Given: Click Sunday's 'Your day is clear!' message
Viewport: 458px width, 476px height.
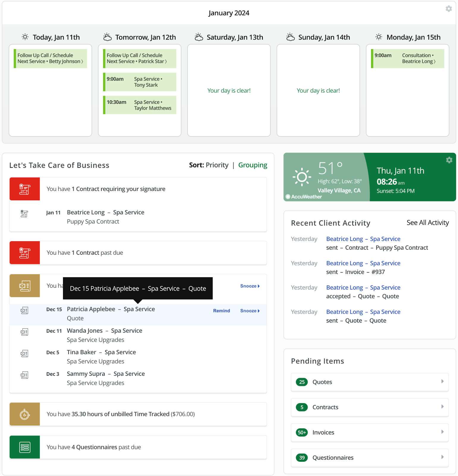Looking at the screenshot, I should [318, 91].
